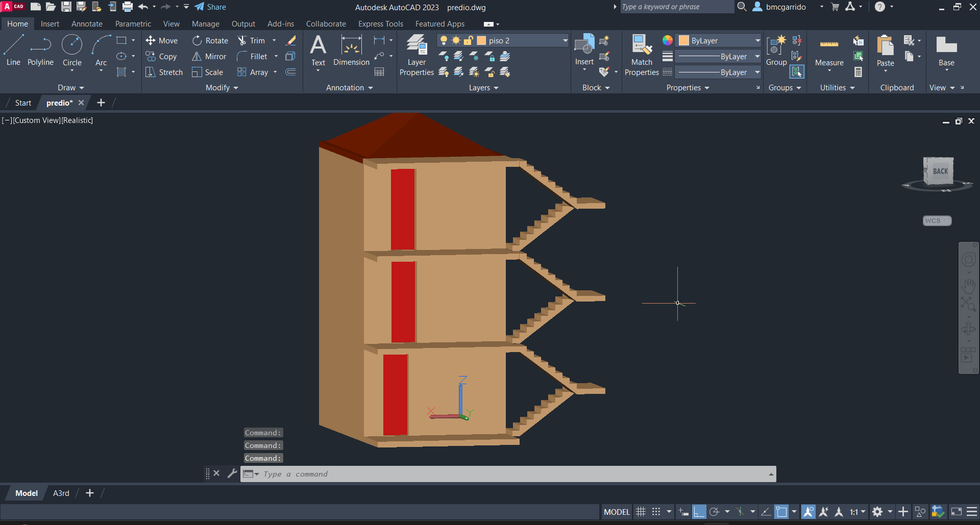
Task: Open the ByLayer color dropdown
Action: point(757,41)
